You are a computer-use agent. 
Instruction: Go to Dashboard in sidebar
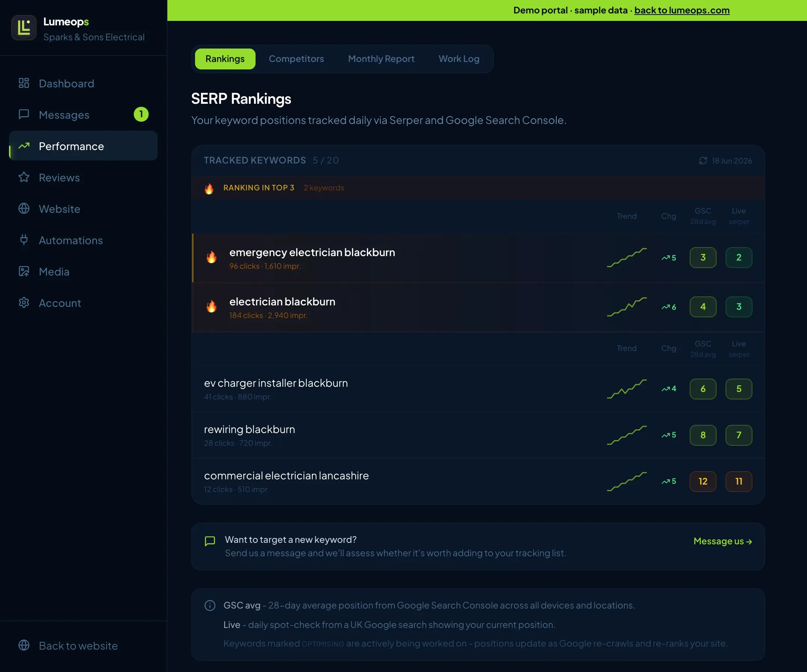click(x=83, y=83)
